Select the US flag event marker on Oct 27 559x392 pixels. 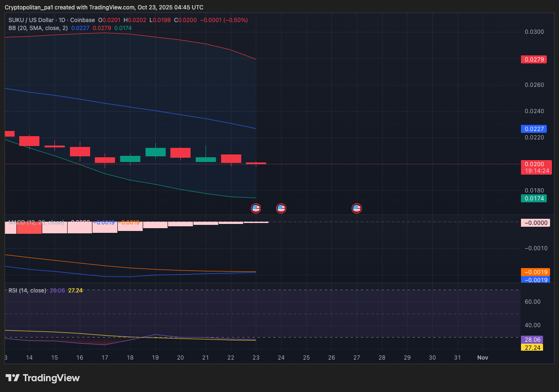point(357,208)
